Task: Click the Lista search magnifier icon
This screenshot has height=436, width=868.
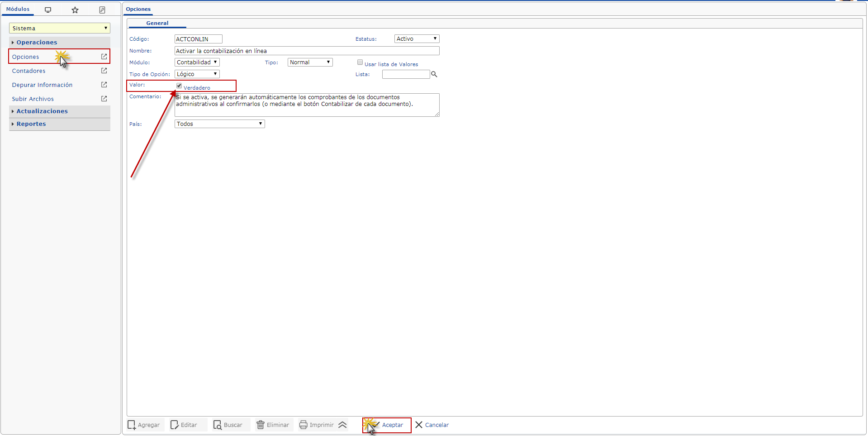Action: pos(434,74)
